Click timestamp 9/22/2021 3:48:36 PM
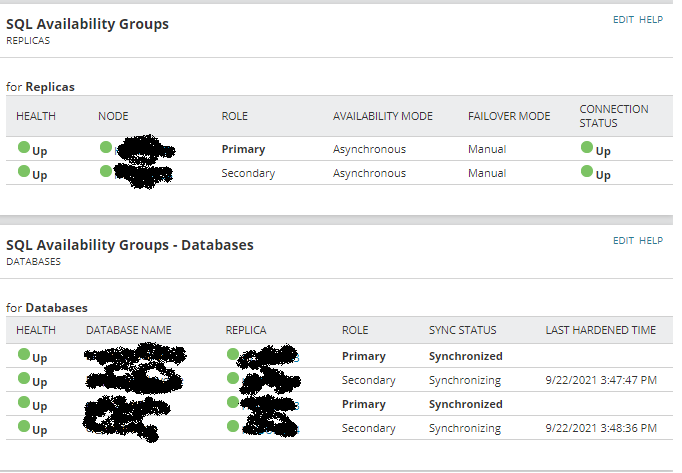 [601, 428]
